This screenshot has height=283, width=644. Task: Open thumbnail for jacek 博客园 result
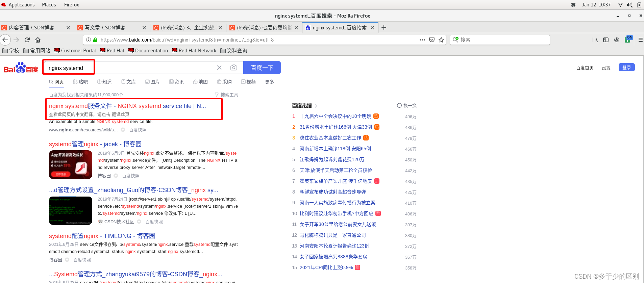[71, 164]
